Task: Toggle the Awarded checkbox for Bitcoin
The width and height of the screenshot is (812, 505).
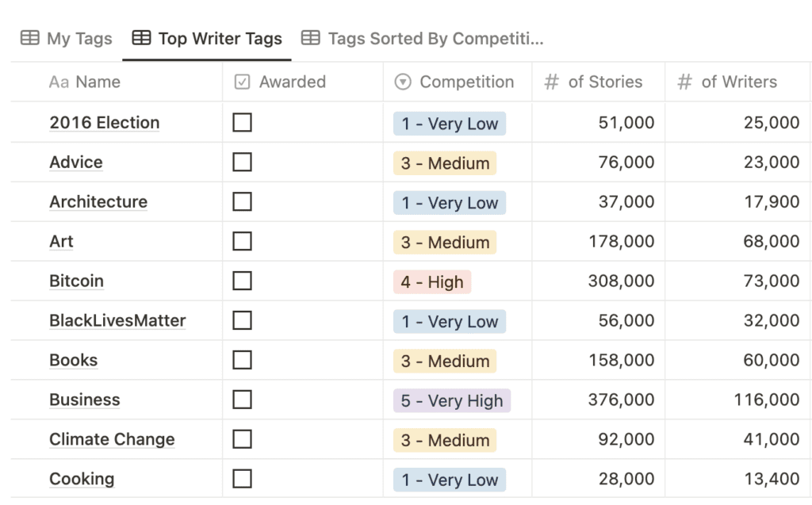Action: (x=243, y=281)
